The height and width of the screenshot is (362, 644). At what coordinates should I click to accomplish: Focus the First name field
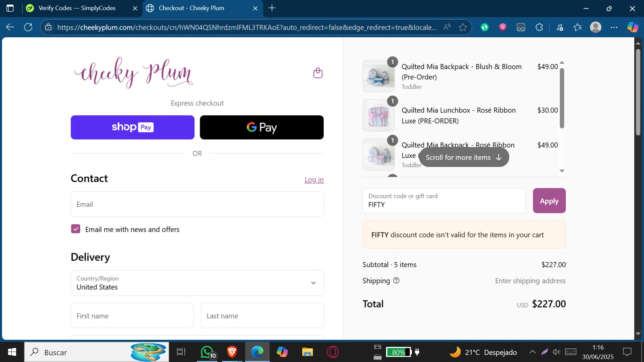point(132,316)
